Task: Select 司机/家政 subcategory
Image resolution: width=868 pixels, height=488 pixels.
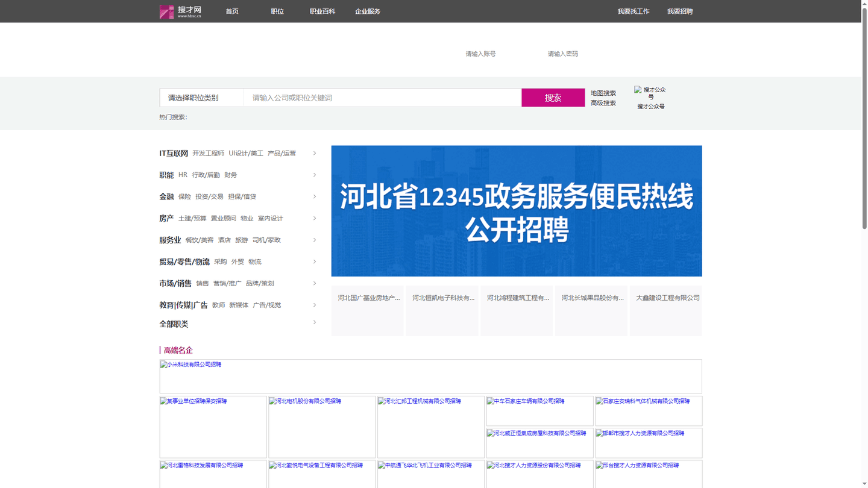Action: pyautogui.click(x=266, y=240)
